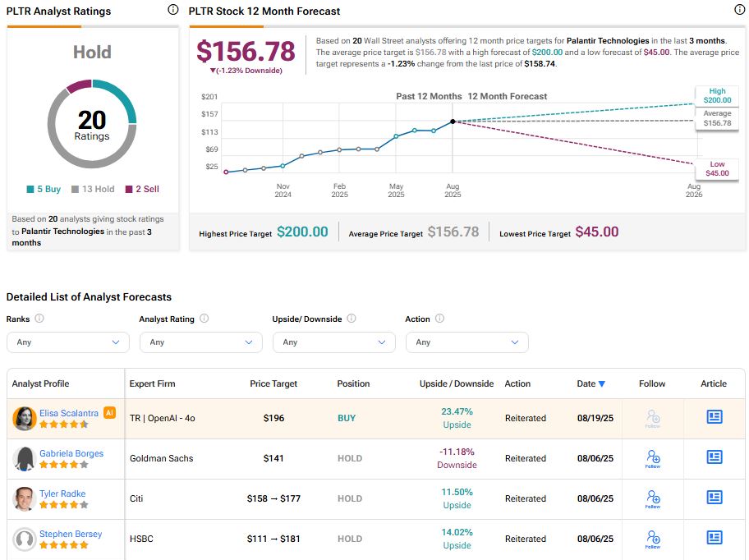Click the -11.18% Downside value

pyautogui.click(x=457, y=458)
